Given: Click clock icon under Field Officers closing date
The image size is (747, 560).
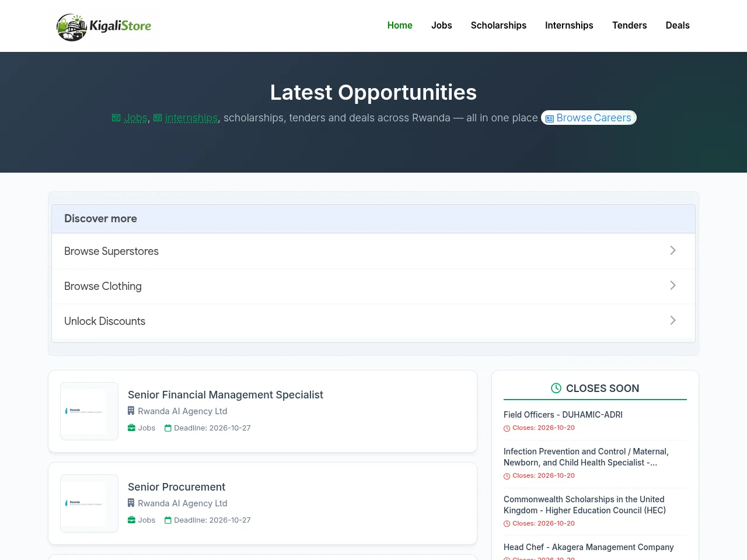Looking at the screenshot, I should pyautogui.click(x=507, y=428).
